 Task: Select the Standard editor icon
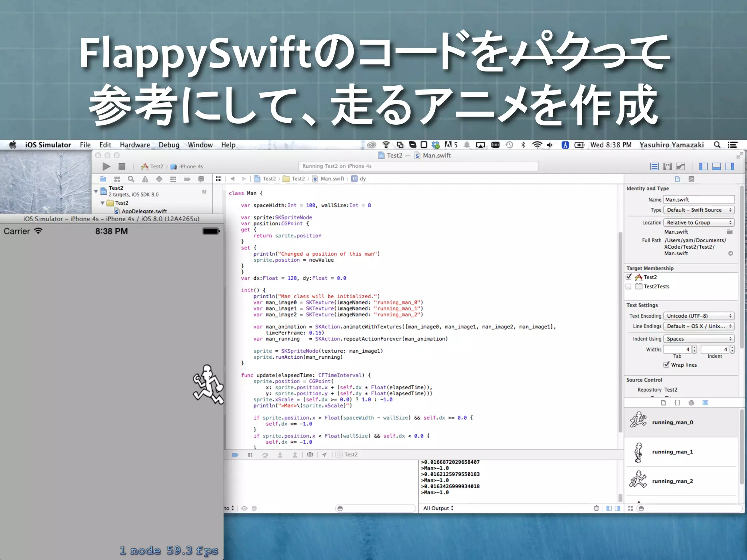[x=654, y=167]
